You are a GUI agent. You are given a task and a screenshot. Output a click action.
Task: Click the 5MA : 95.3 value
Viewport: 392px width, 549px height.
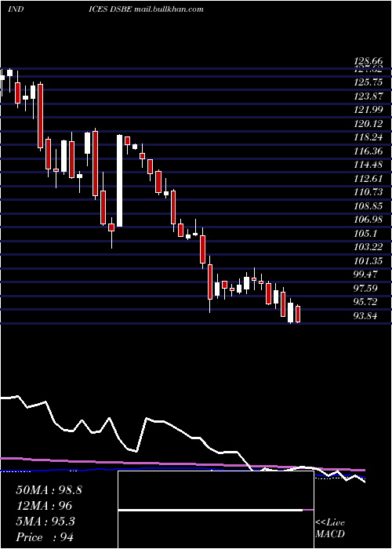point(45,522)
